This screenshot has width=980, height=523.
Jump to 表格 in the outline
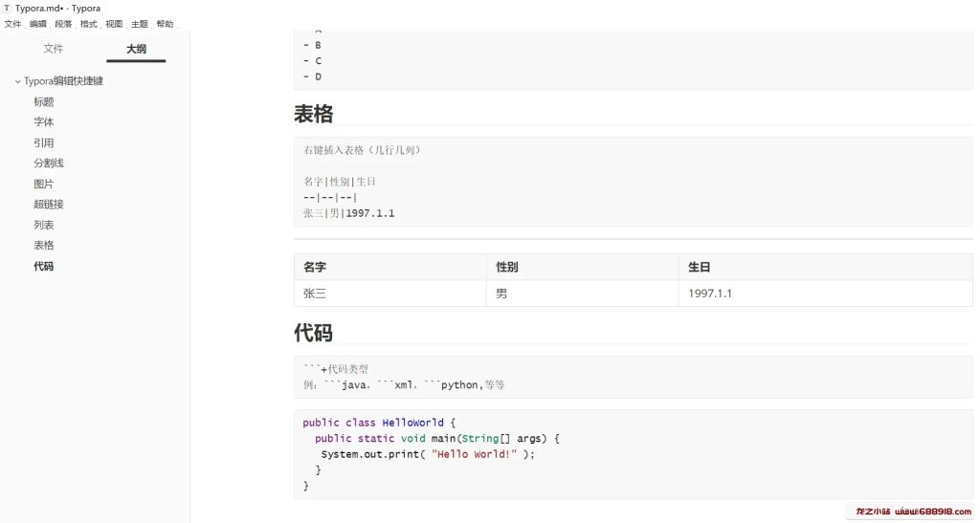(x=44, y=246)
